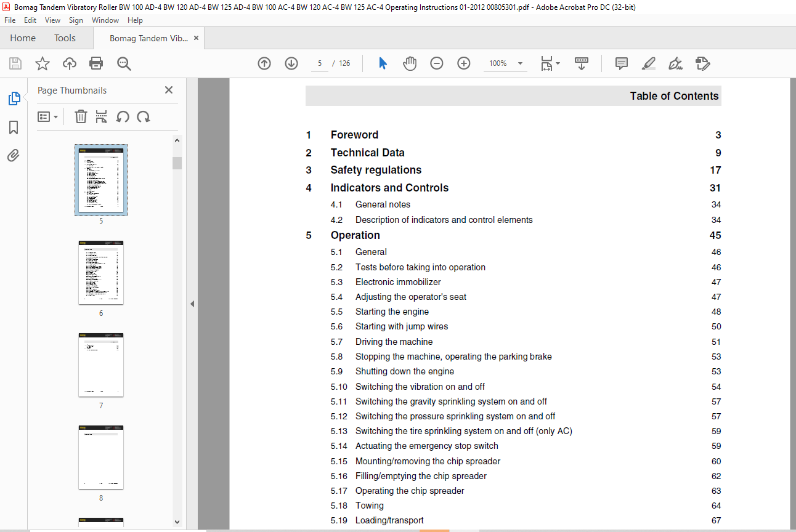Switch to the Tools tab
This screenshot has height=532, width=796.
click(65, 38)
